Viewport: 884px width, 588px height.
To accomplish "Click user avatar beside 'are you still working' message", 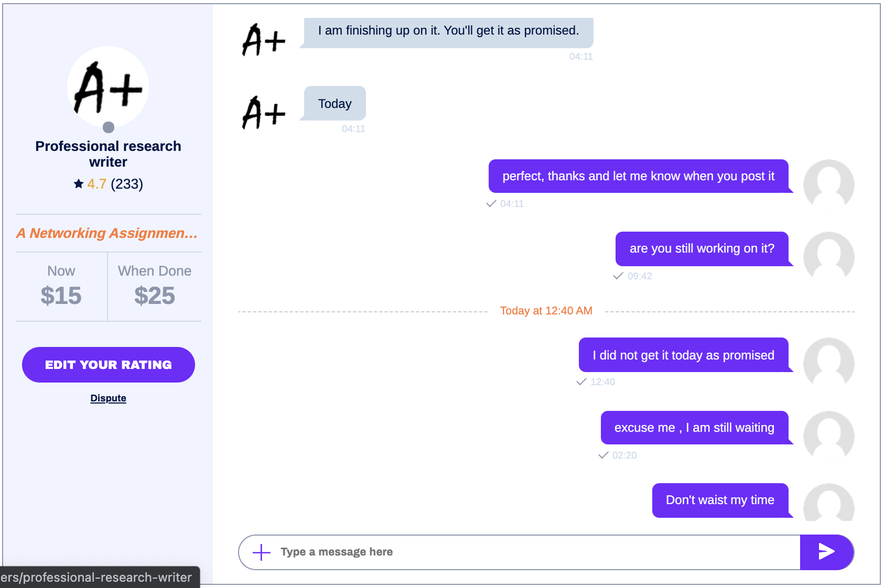I will 828,257.
